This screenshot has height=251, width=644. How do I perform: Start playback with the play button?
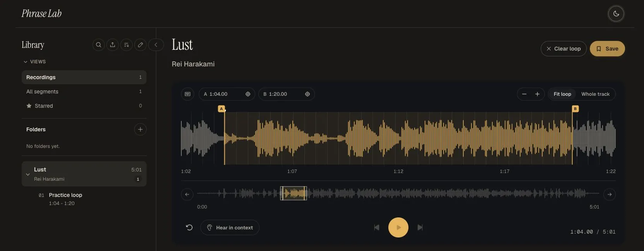tap(398, 227)
